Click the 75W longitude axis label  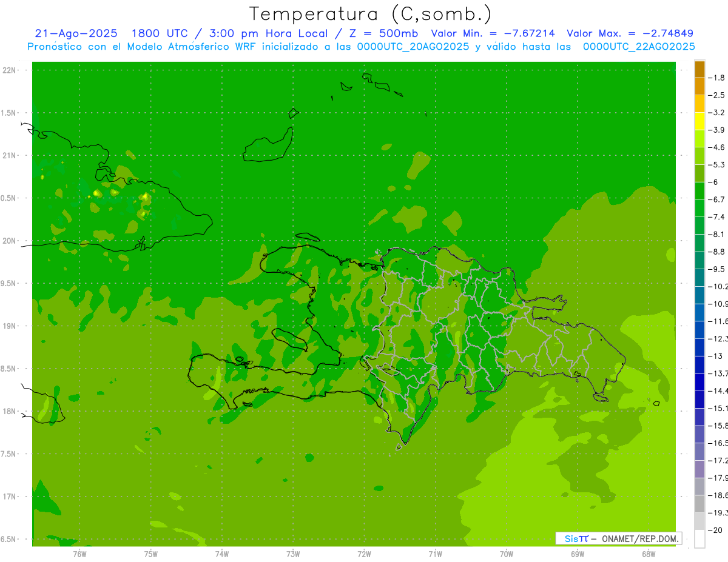(x=151, y=554)
